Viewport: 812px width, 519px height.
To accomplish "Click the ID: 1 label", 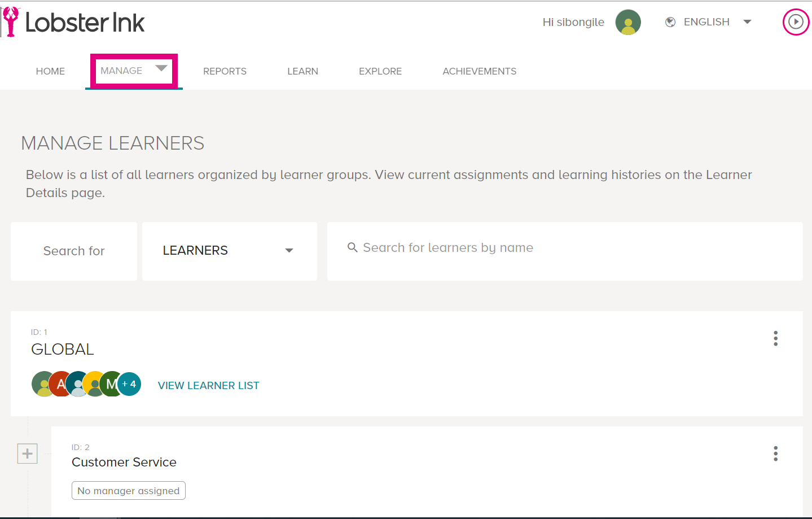I will pyautogui.click(x=39, y=332).
